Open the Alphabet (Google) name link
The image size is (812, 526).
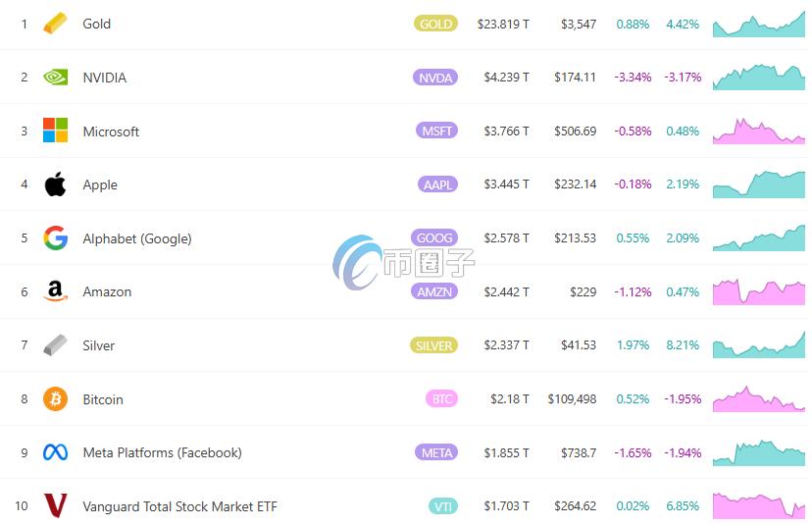[x=137, y=238]
